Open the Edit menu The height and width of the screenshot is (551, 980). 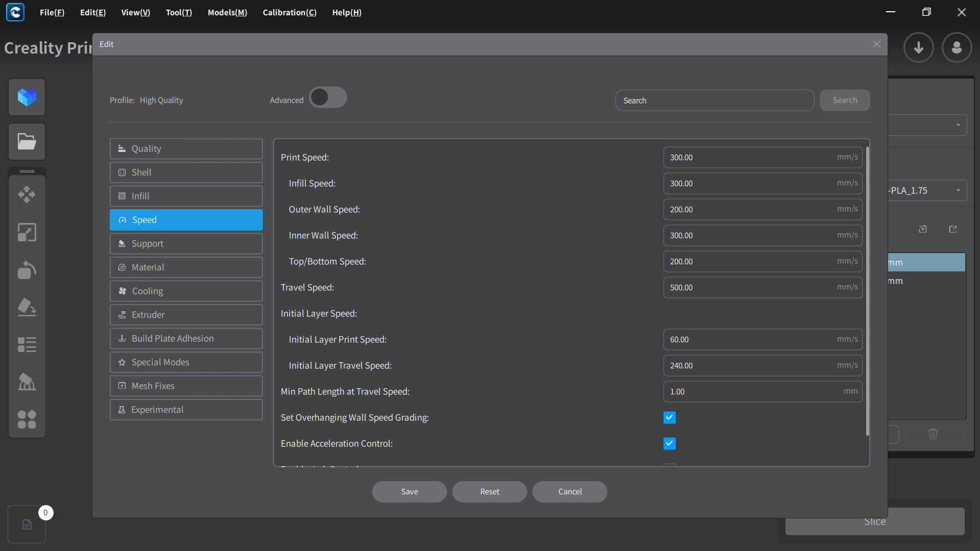[93, 12]
